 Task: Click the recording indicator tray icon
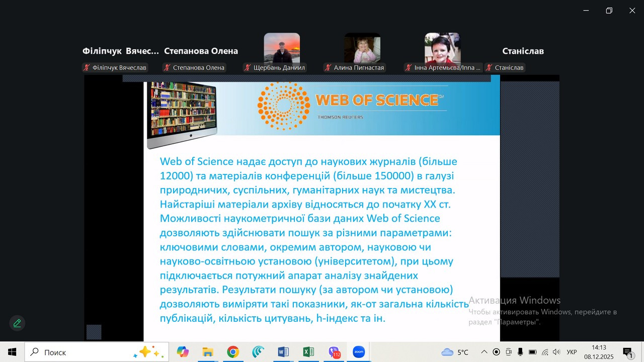497,352
